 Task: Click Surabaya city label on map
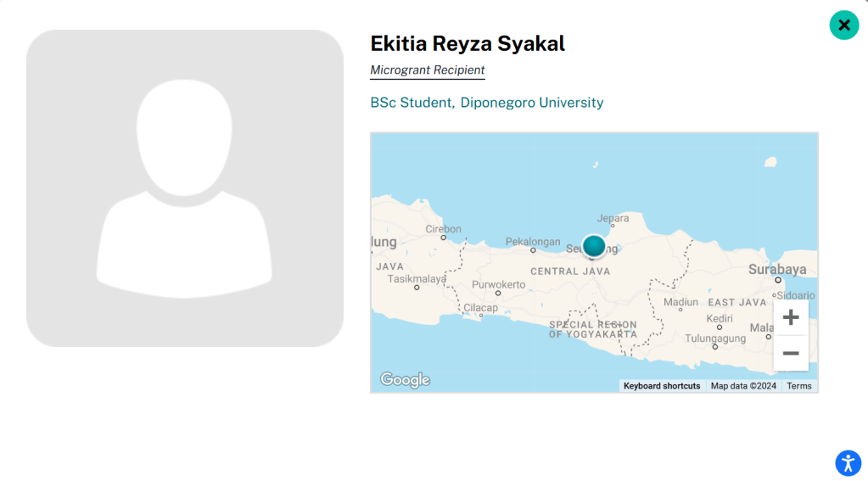[777, 270]
